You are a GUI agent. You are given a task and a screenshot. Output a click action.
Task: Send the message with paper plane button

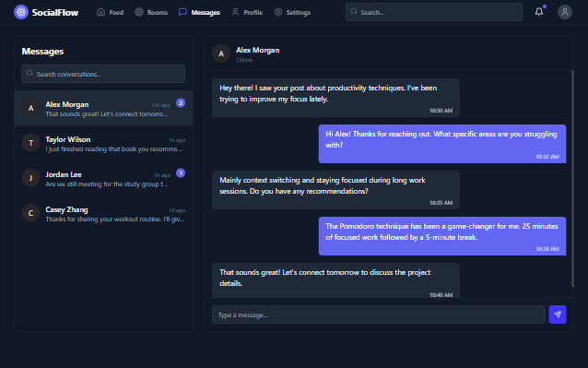click(x=558, y=315)
